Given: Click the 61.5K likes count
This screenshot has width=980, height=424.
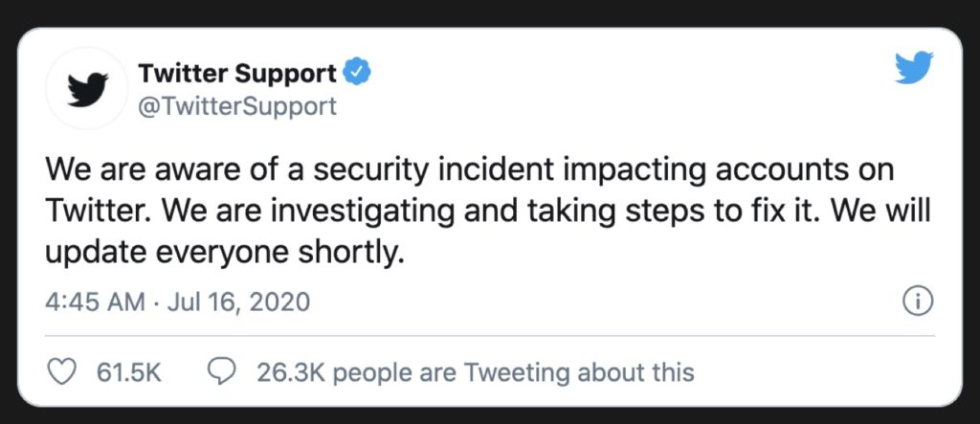Looking at the screenshot, I should coord(129,372).
